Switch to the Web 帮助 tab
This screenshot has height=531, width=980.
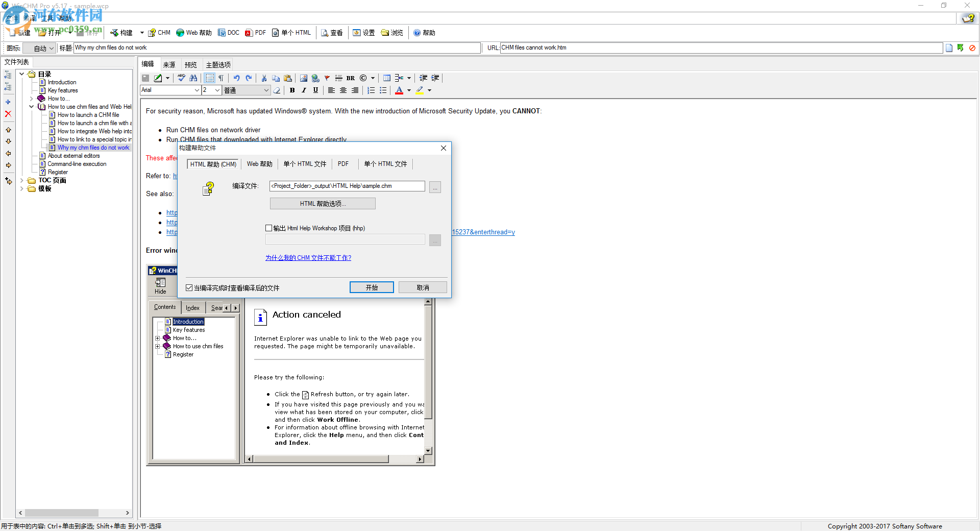tap(259, 163)
